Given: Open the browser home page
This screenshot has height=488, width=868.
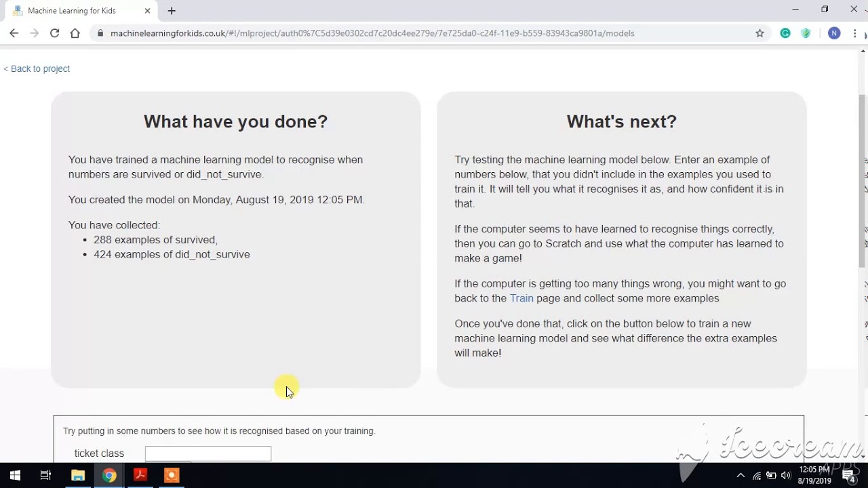Looking at the screenshot, I should point(75,33).
